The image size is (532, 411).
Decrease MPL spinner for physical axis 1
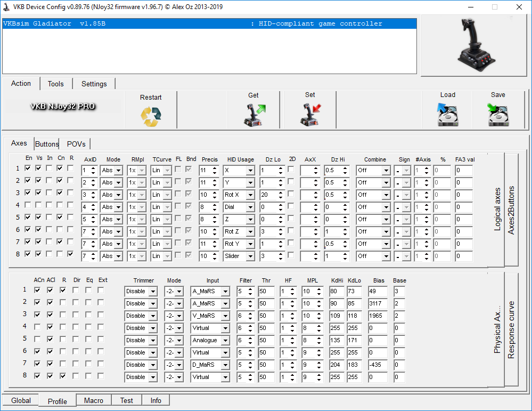click(x=319, y=294)
